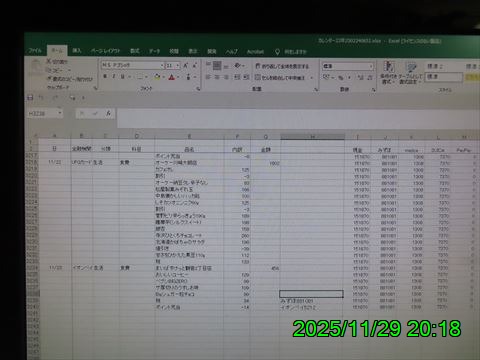480x360 pixels.
Task: Increase decimal places icon
Action: 360,77
